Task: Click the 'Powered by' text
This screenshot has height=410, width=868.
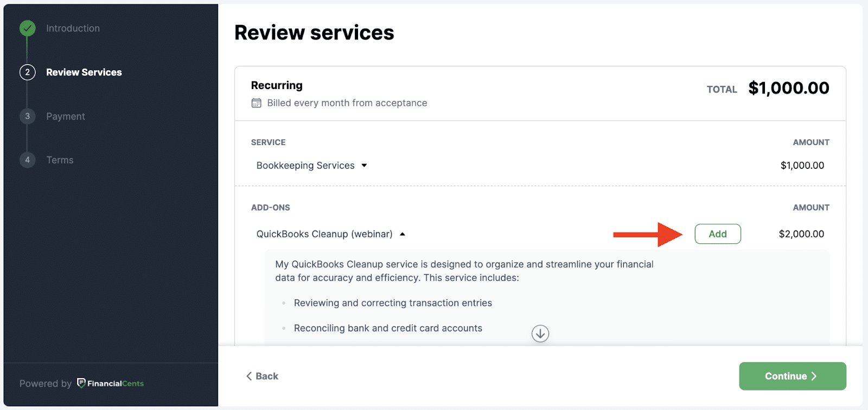Action: coord(46,383)
